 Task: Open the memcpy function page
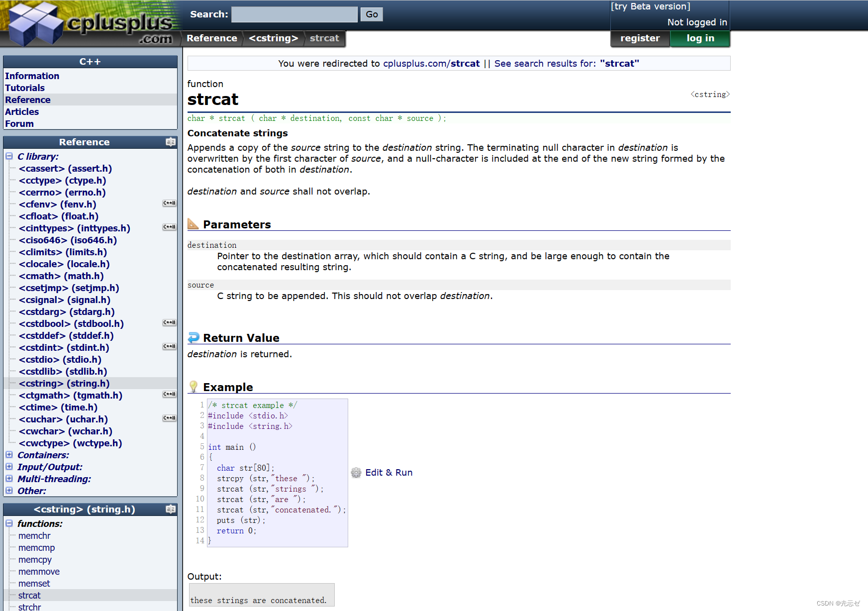click(35, 560)
